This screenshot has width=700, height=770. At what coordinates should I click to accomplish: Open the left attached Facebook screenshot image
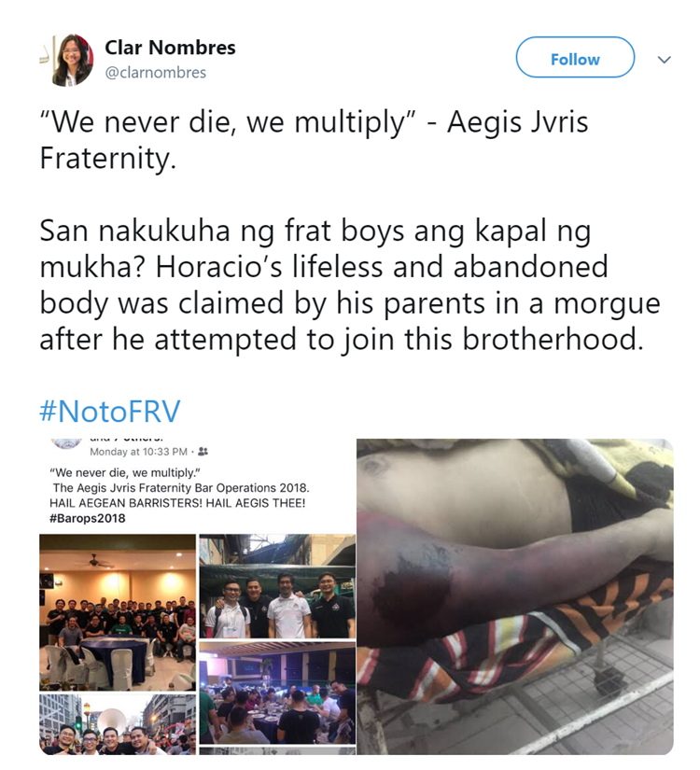coord(197,596)
